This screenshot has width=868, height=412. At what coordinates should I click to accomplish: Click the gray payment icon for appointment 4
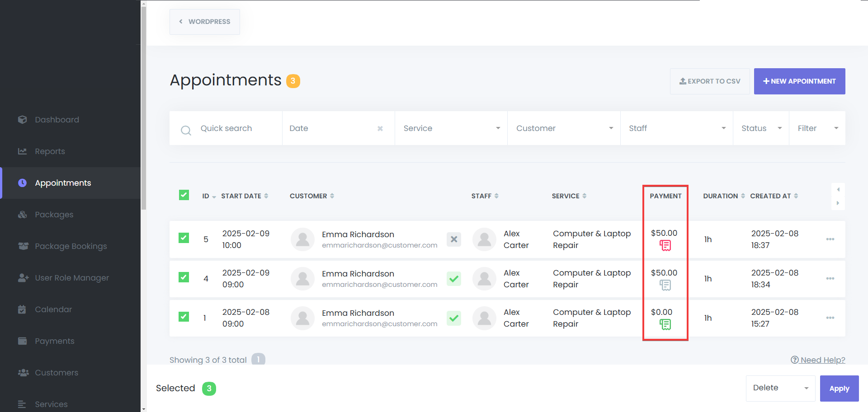665,285
